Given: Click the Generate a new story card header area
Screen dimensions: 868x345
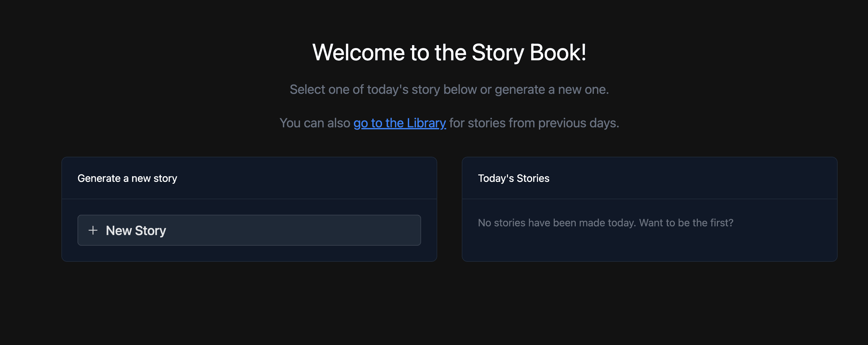Looking at the screenshot, I should point(249,178).
